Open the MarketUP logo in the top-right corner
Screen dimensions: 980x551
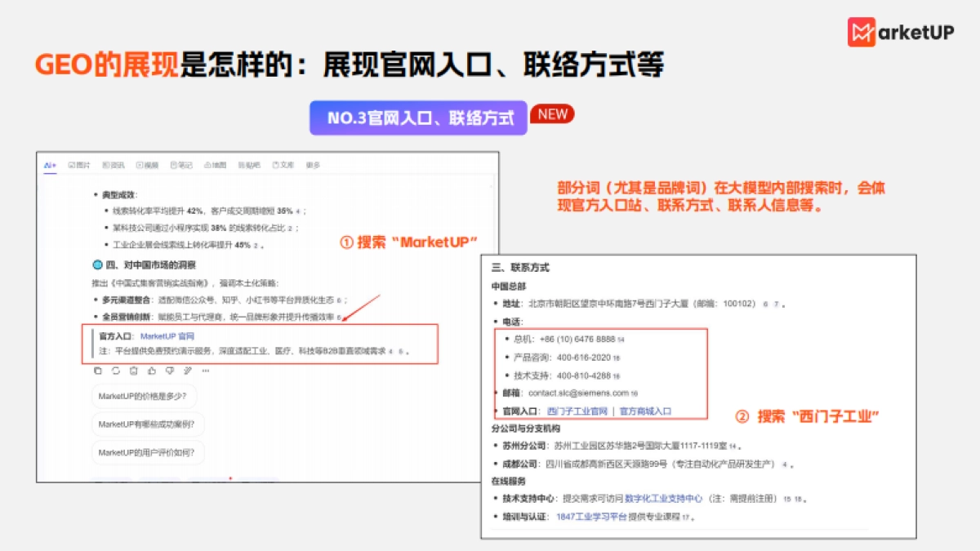click(901, 31)
